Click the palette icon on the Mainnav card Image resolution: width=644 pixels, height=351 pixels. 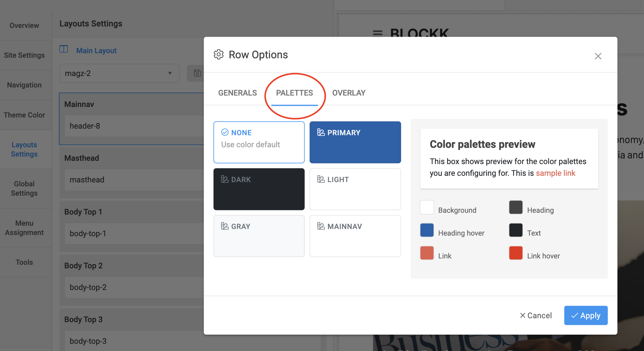pyautogui.click(x=321, y=226)
